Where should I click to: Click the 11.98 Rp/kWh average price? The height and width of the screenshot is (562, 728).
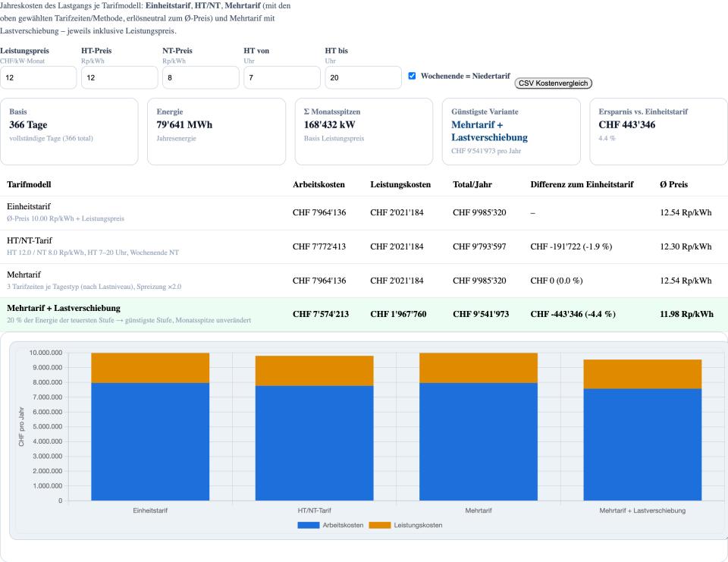(687, 314)
